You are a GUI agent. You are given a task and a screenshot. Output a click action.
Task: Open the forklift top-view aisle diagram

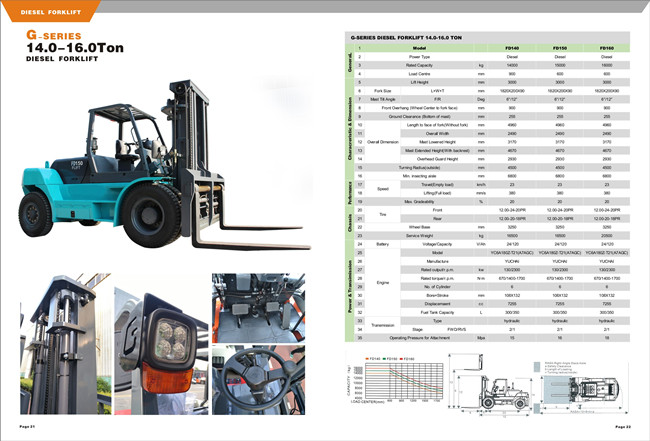[580, 387]
